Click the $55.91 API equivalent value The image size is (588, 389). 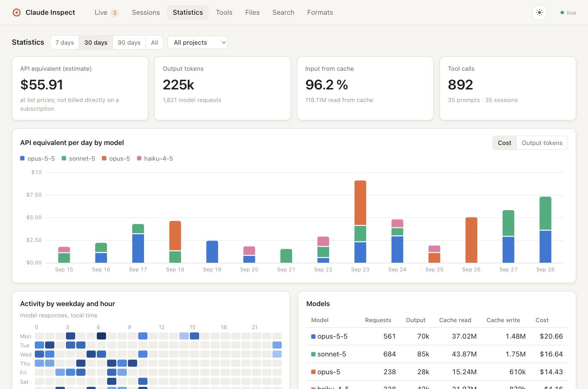42,85
